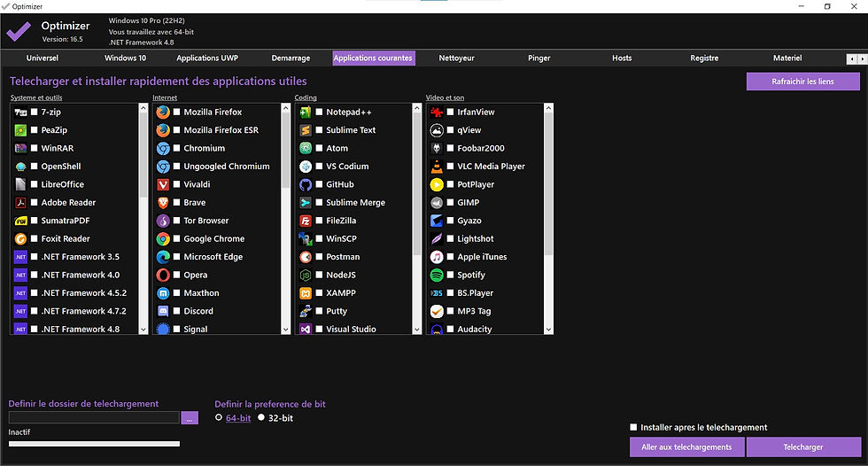Click the Brave browser icon
The height and width of the screenshot is (466, 868).
(x=163, y=203)
